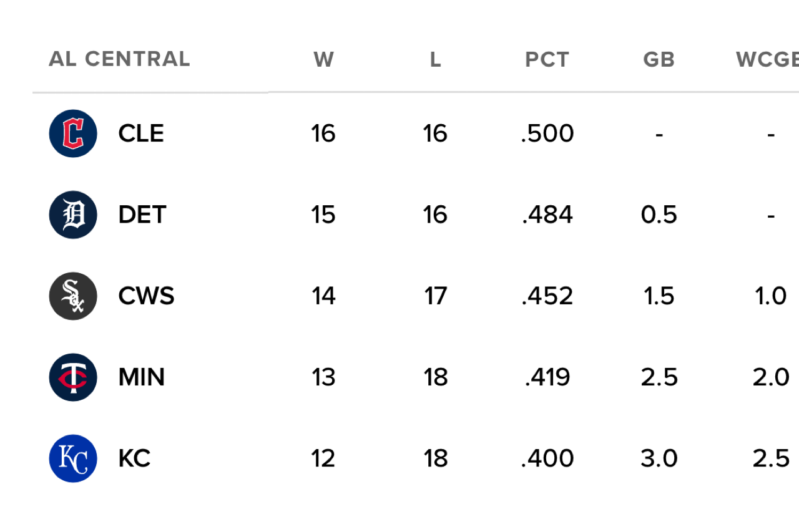Click Cleveland's .500 winning percentage
This screenshot has width=799, height=532.
(547, 133)
